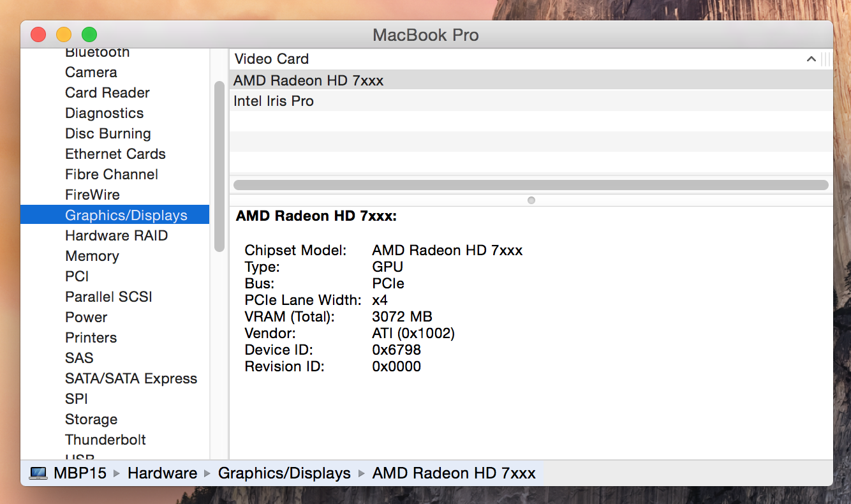The height and width of the screenshot is (504, 851).
Task: Zoom the window with the green button
Action: tap(89, 34)
